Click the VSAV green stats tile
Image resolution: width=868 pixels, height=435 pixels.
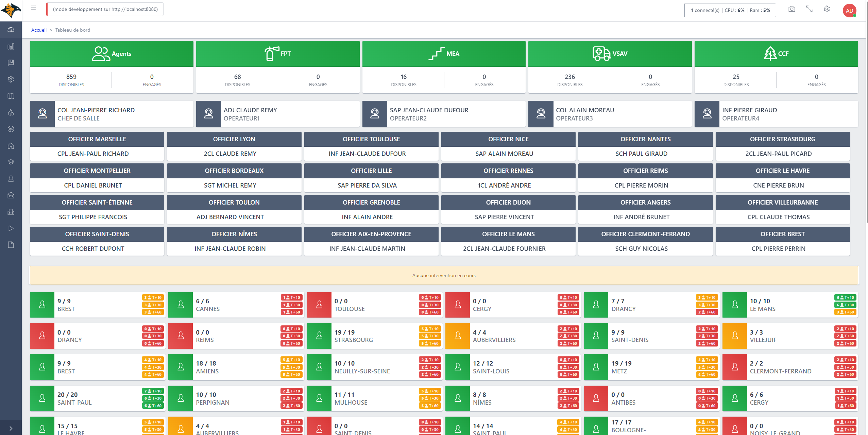point(610,54)
